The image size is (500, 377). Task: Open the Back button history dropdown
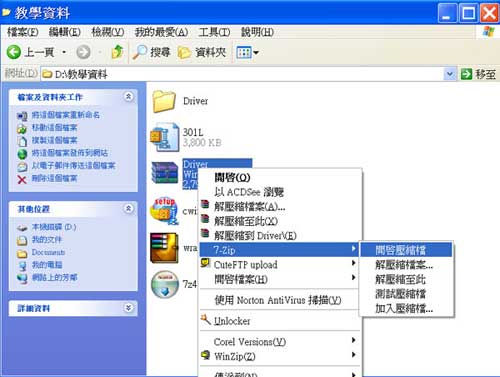(64, 52)
